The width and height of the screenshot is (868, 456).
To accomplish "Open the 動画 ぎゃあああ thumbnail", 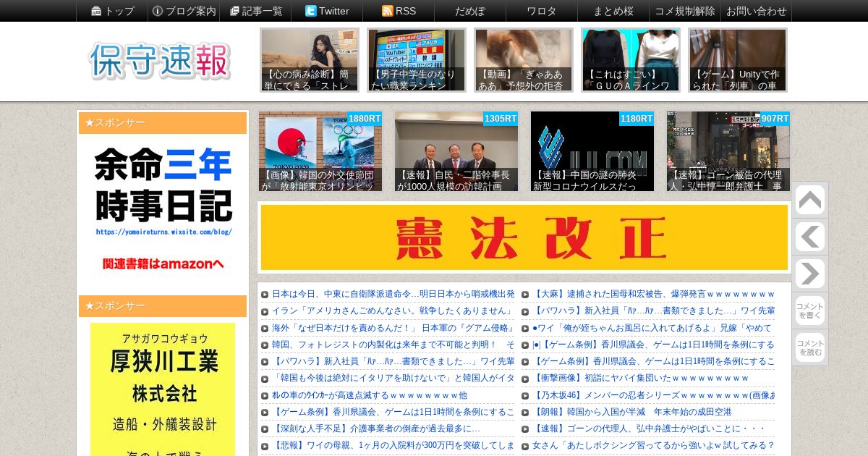I will click(x=524, y=60).
